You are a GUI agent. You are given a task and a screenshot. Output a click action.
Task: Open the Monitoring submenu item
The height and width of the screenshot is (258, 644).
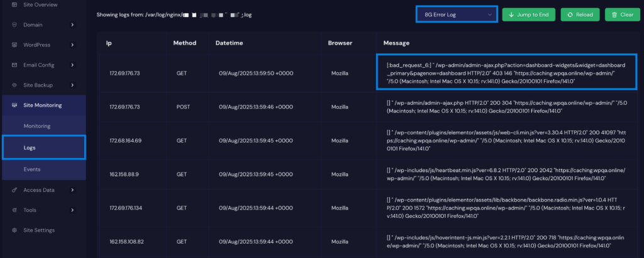(x=37, y=126)
